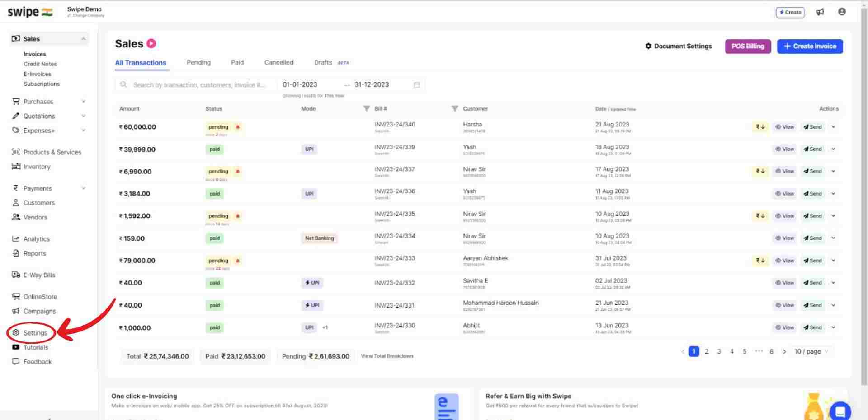
Task: Switch to the Cancelled tab
Action: click(x=279, y=62)
